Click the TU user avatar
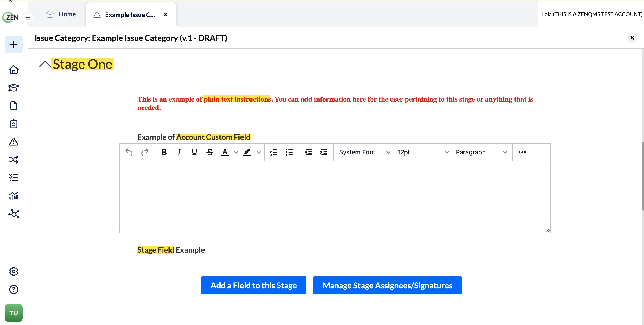Viewport: 644px width, 325px height. click(x=14, y=313)
